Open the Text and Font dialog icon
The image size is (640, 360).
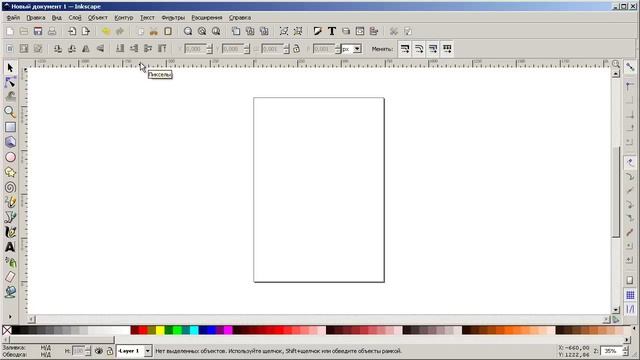tap(332, 31)
